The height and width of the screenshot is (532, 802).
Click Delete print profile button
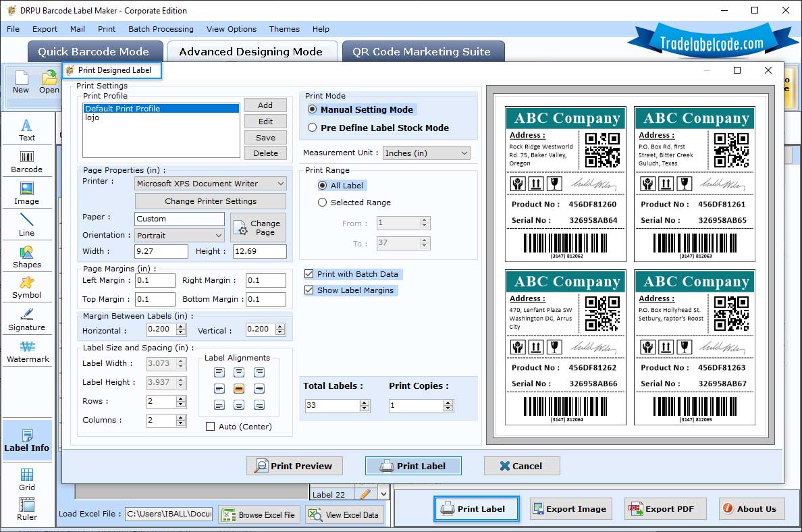[x=265, y=153]
